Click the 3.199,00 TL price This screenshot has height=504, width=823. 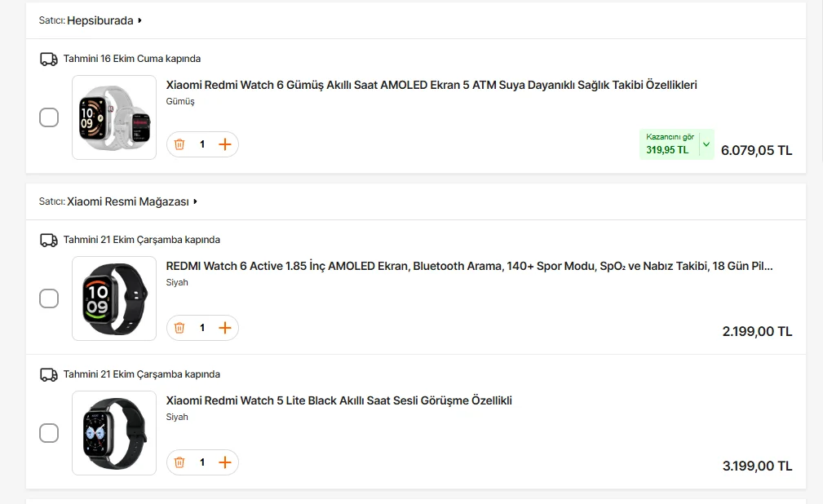pyautogui.click(x=758, y=466)
